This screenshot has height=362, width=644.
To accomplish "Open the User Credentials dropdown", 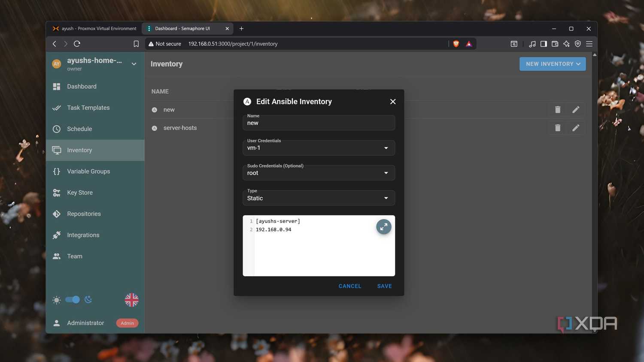I will 319,148.
